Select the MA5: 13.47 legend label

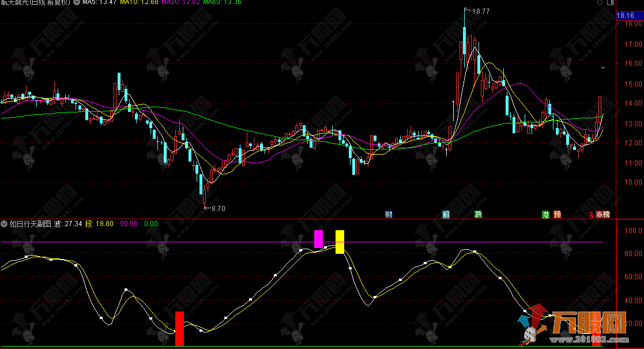99,2
